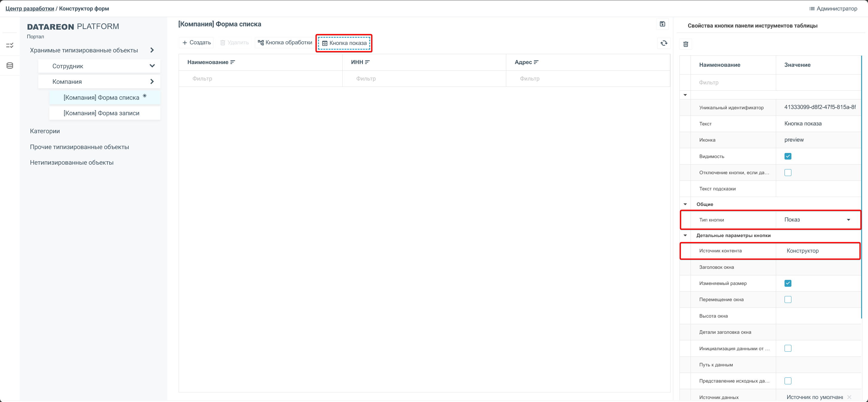Click the save form icon
Image resolution: width=868 pixels, height=402 pixels.
662,24
